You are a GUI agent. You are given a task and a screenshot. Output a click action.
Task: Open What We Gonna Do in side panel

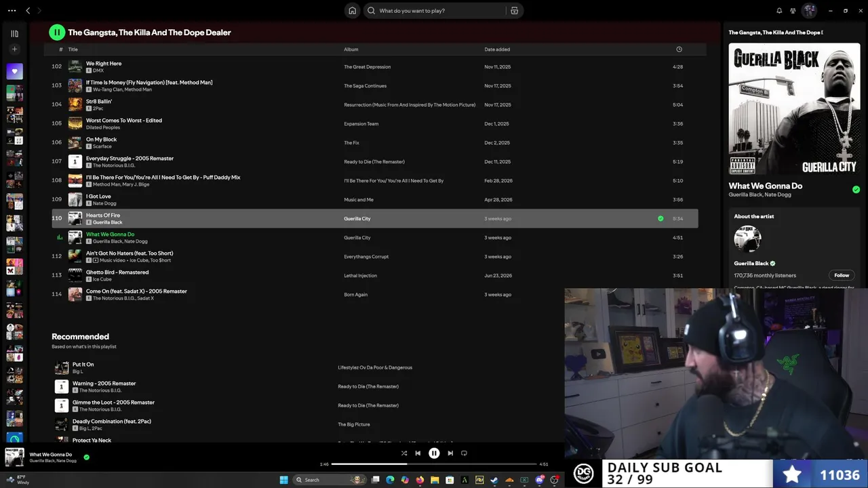point(765,186)
